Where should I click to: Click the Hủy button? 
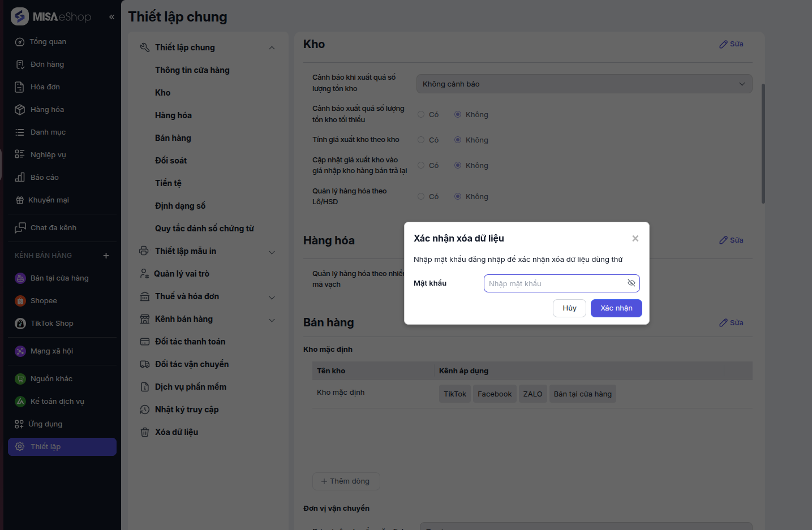569,308
